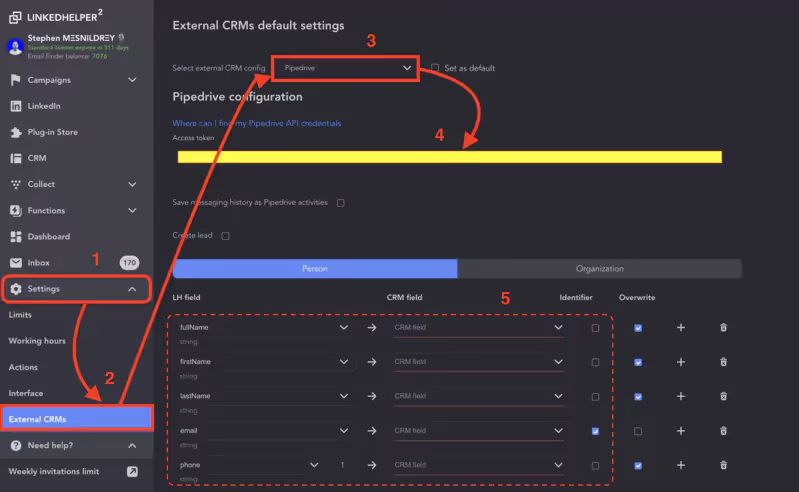This screenshot has height=492, width=799.
Task: Uncheck email Identifier checkbox
Action: tap(595, 431)
